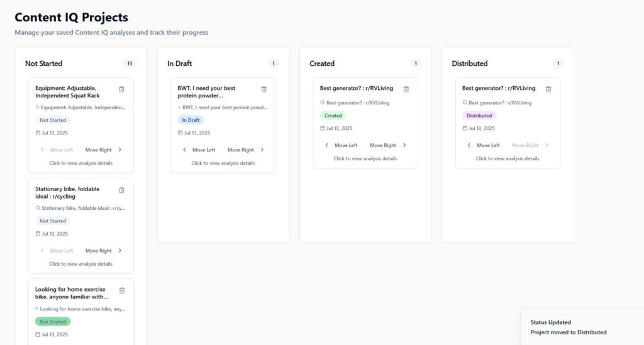Move the Created Best generator card left

click(x=341, y=145)
